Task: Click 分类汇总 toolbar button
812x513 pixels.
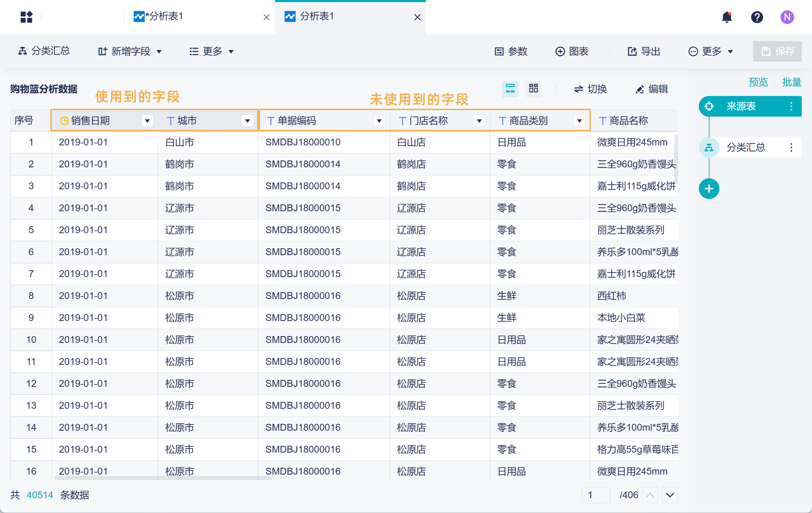Action: pyautogui.click(x=44, y=51)
